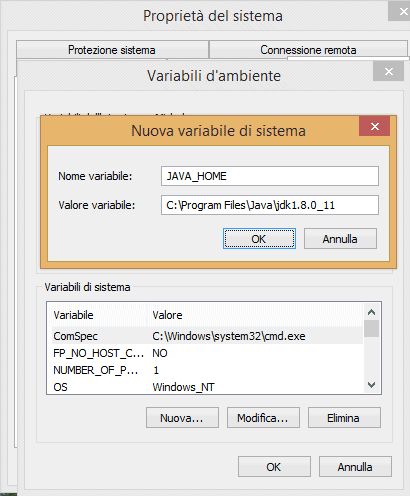410x496 pixels.
Task: Delete selected system variable with Elimina
Action: click(344, 418)
